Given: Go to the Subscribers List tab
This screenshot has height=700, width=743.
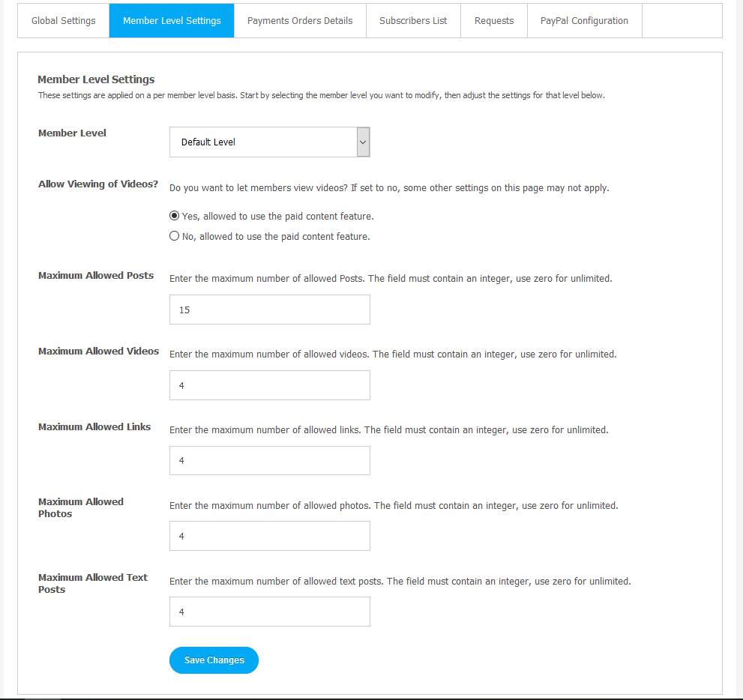Looking at the screenshot, I should [413, 21].
